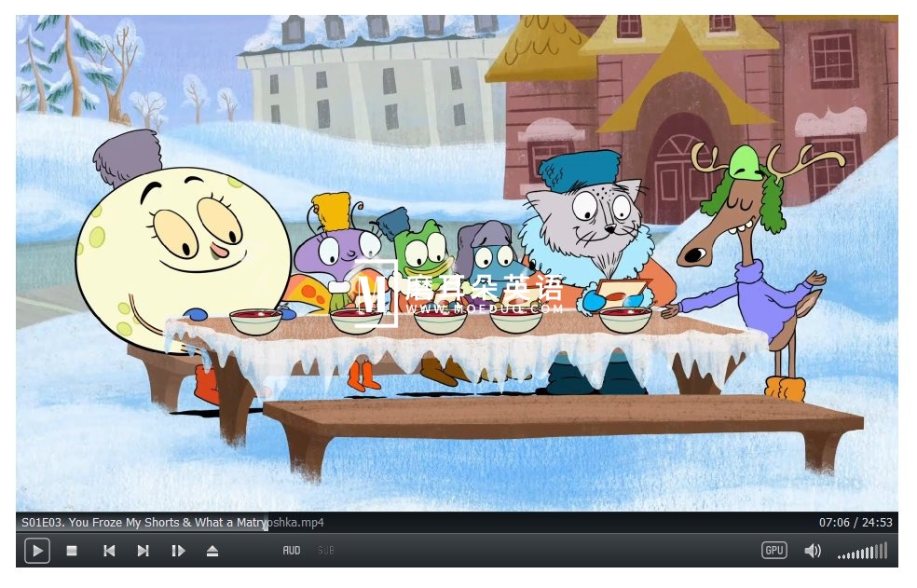The width and height of the screenshot is (917, 588).
Task: Stop the video with the Stop button
Action: coord(72,551)
